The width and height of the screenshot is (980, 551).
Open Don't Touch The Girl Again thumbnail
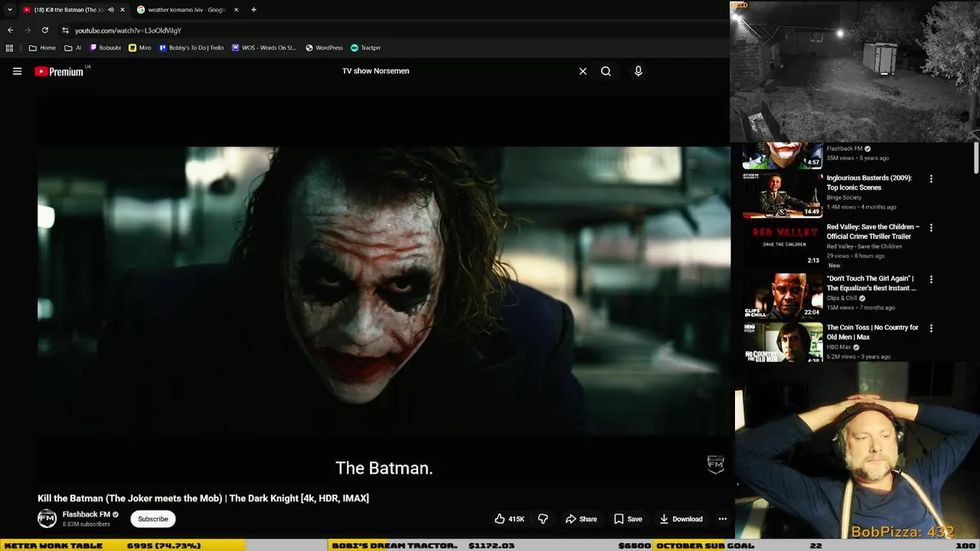(x=782, y=295)
